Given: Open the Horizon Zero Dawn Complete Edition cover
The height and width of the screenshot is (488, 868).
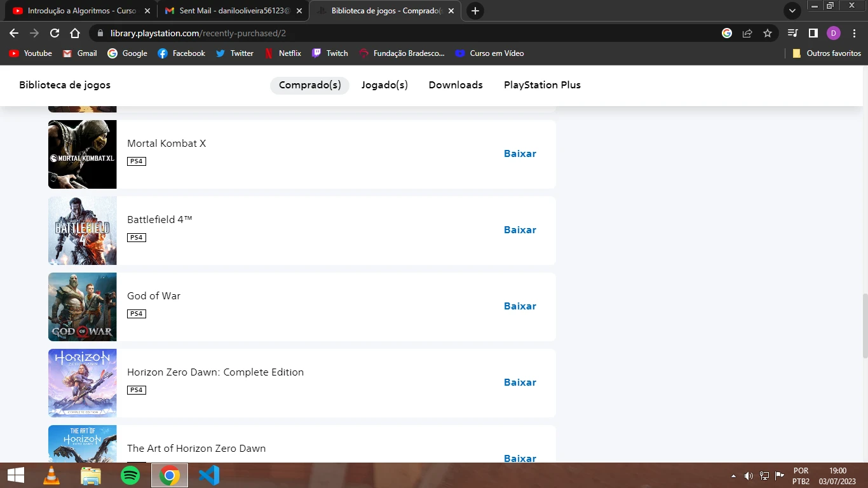Looking at the screenshot, I should 83,383.
